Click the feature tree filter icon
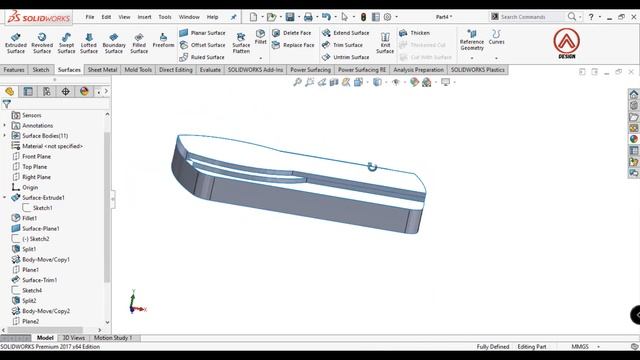640x360 pixels. point(7,104)
